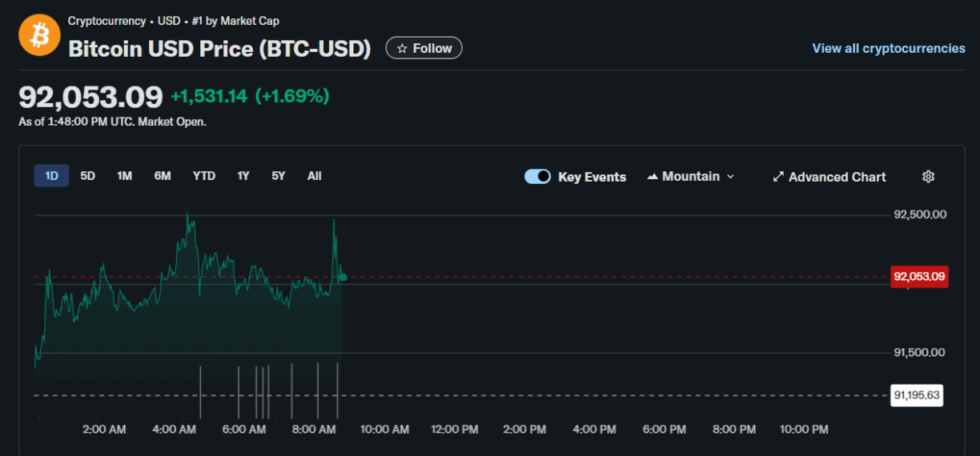This screenshot has width=980, height=456.
Task: Select the YTD range tab
Action: [x=204, y=176]
